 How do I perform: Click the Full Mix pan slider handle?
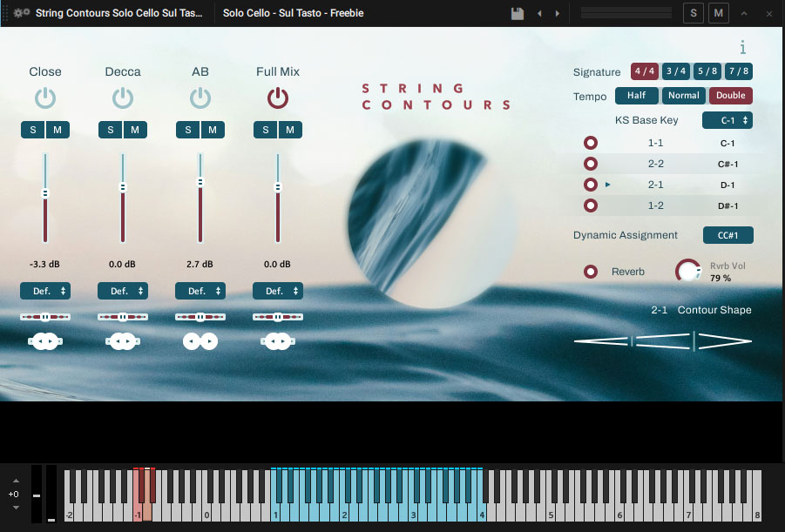point(278,317)
